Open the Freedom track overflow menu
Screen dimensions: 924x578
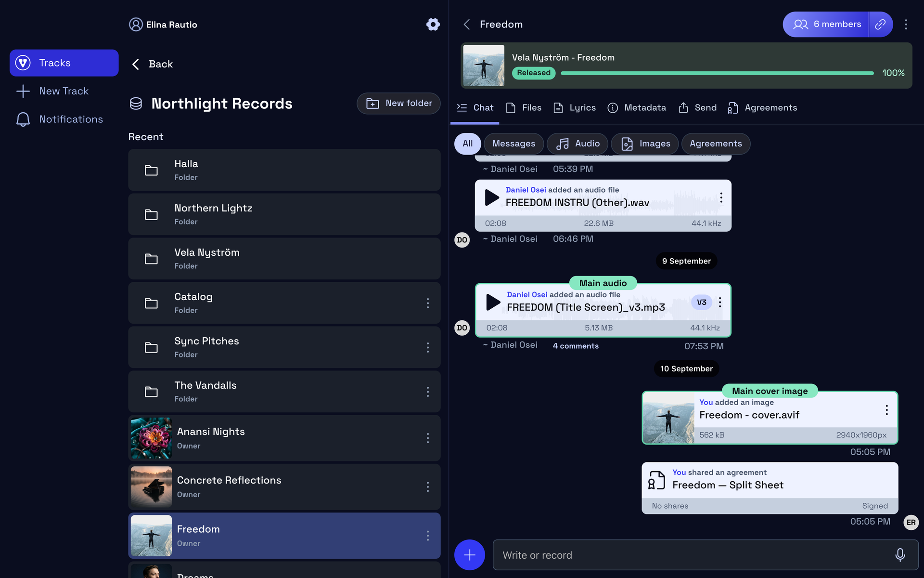tap(906, 25)
